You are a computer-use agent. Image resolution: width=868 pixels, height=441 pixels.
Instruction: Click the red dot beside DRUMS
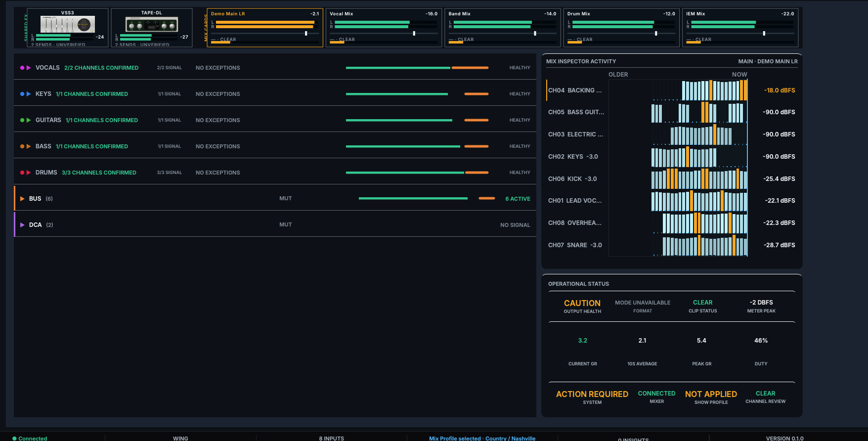click(22, 173)
